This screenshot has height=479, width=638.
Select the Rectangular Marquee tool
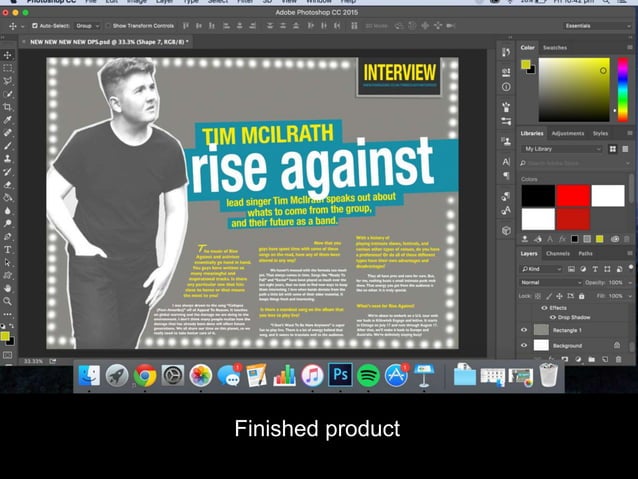coord(8,68)
